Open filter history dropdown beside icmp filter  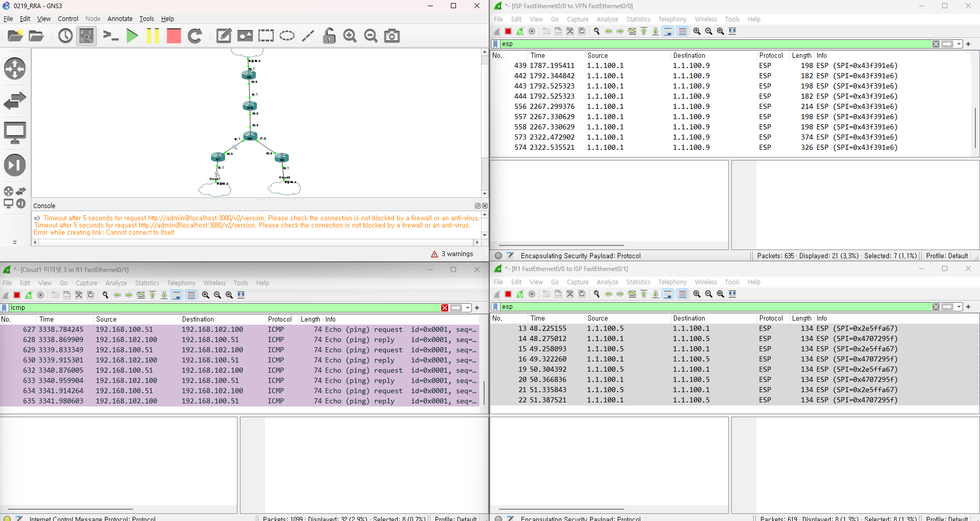tap(468, 308)
